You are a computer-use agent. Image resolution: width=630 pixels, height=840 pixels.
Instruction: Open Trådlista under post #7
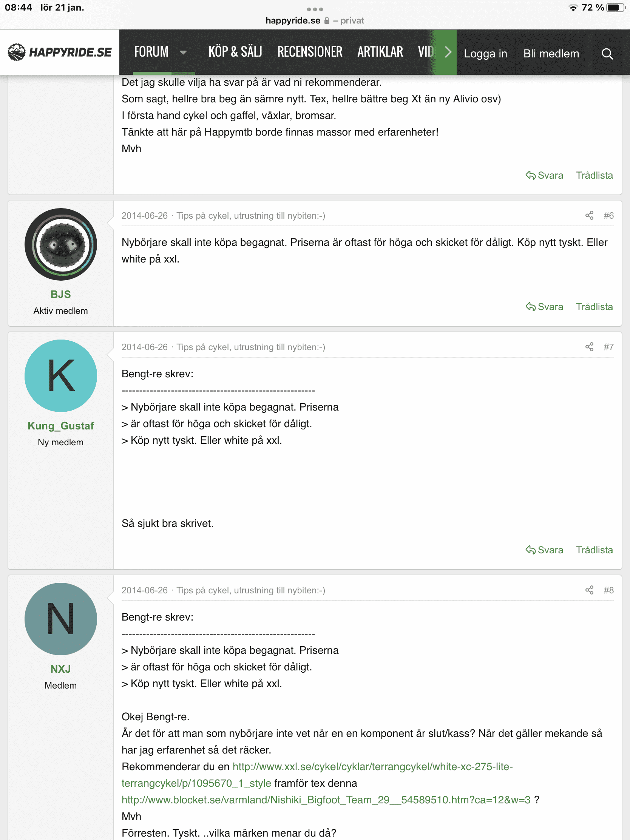click(594, 550)
